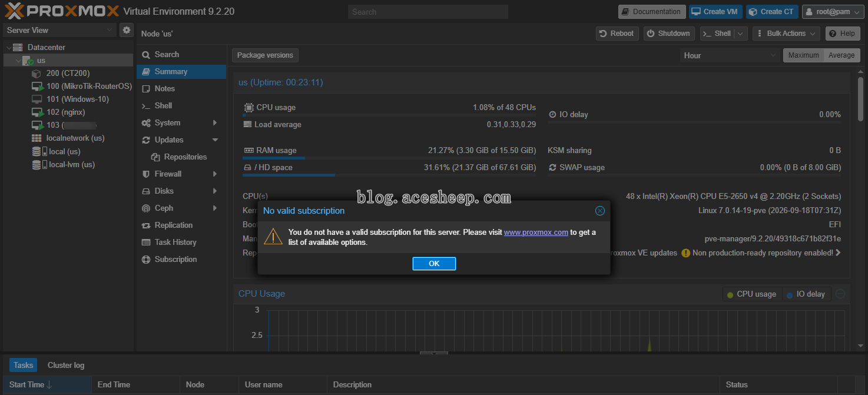Toggle the IO delay legend series
Image resolution: width=868 pixels, height=395 pixels.
click(x=806, y=294)
